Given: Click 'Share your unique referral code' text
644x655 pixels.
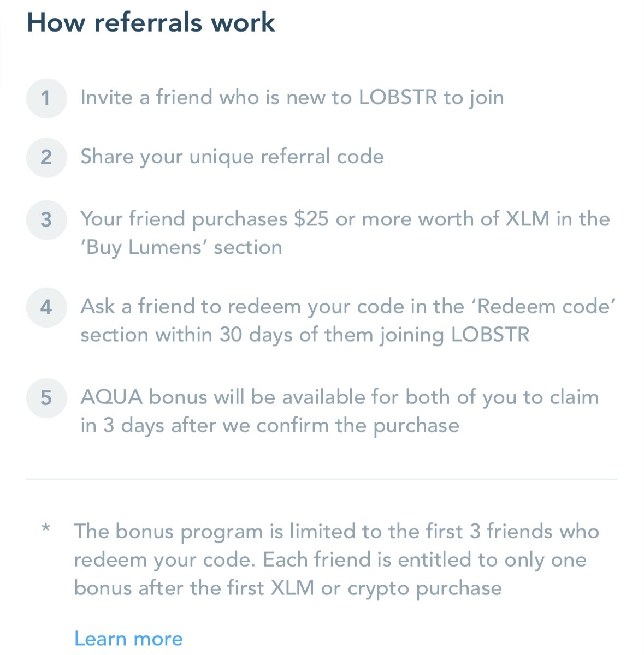Looking at the screenshot, I should pos(232,157).
